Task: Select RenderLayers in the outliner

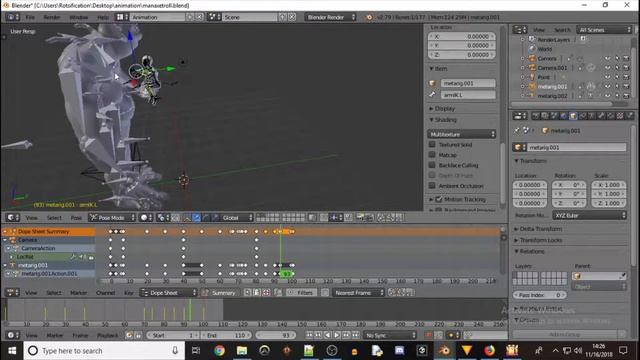Action: pos(553,40)
